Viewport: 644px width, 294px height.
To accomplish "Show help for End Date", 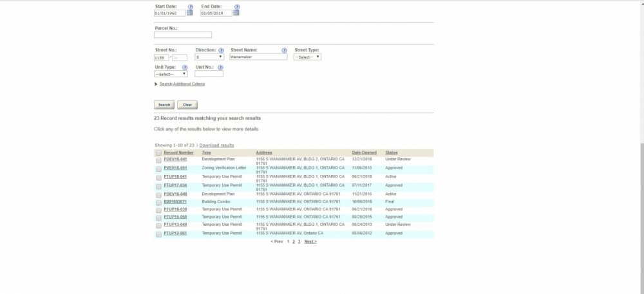I will coord(236,6).
